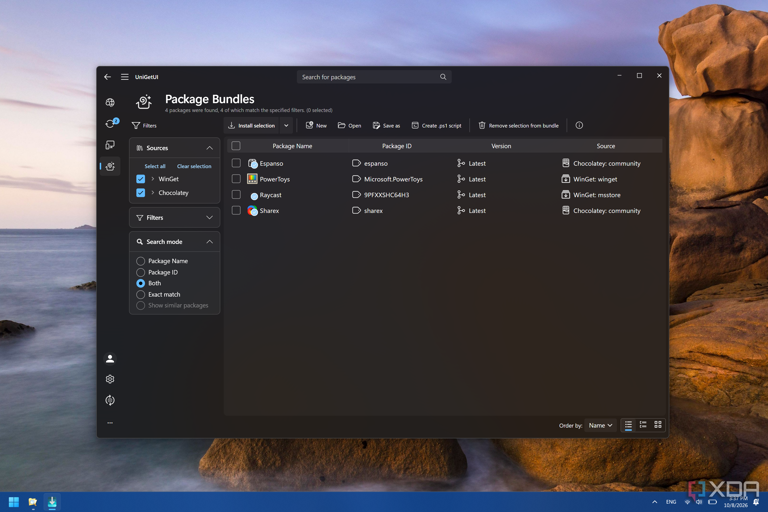Click the help info circle icon
Image resolution: width=768 pixels, height=512 pixels.
click(579, 125)
